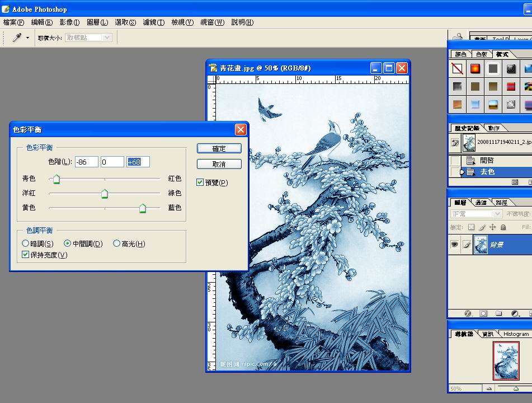Click the lock all padlock icon
The height and width of the screenshot is (403, 532).
click(x=503, y=227)
